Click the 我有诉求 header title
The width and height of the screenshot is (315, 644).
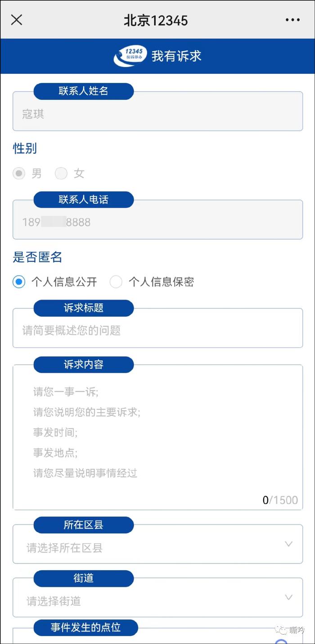(x=176, y=56)
